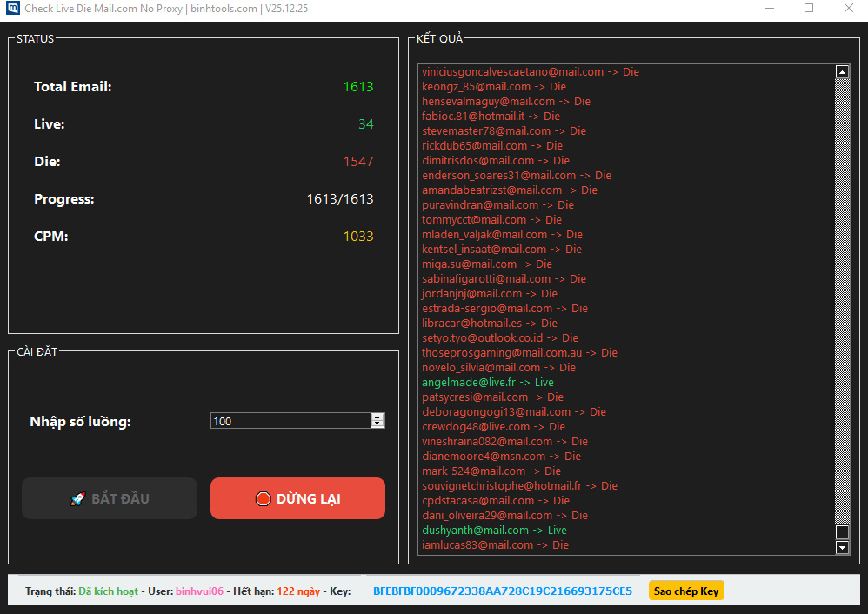The width and height of the screenshot is (868, 614).
Task: Click the scrollbar down arrow in results list
Action: point(841,547)
